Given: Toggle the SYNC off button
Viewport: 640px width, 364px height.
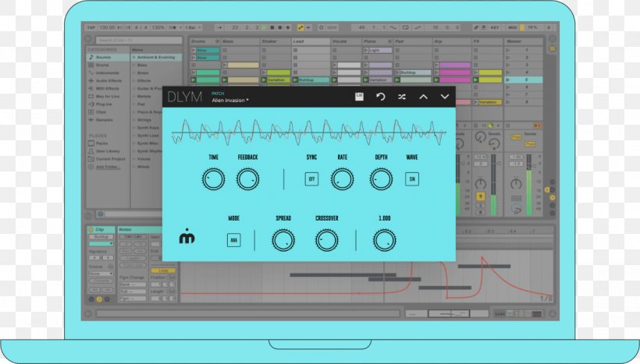Looking at the screenshot, I should pos(311,179).
